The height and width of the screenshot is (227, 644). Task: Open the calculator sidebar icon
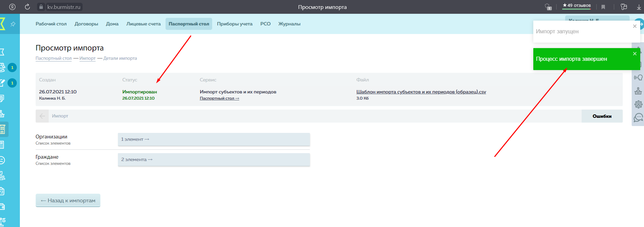pyautogui.click(x=2, y=145)
